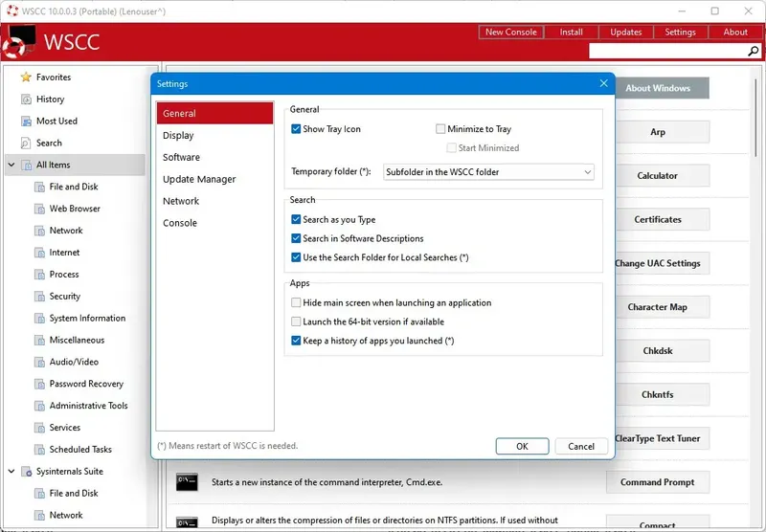
Task: Click the Web Browser category icon
Action: click(39, 209)
